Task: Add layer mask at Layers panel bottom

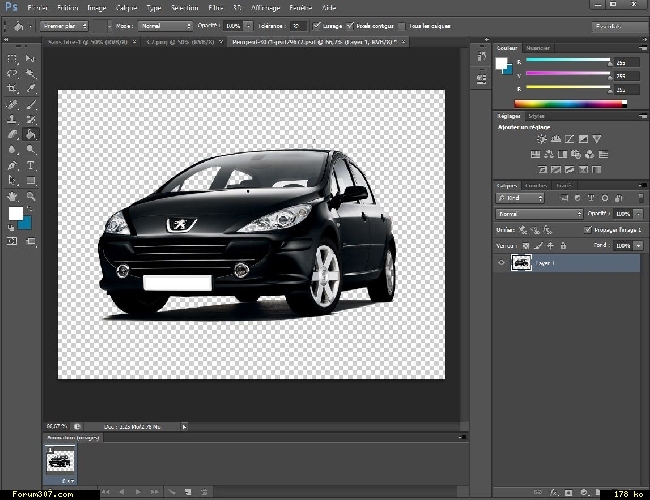Action: coord(569,493)
